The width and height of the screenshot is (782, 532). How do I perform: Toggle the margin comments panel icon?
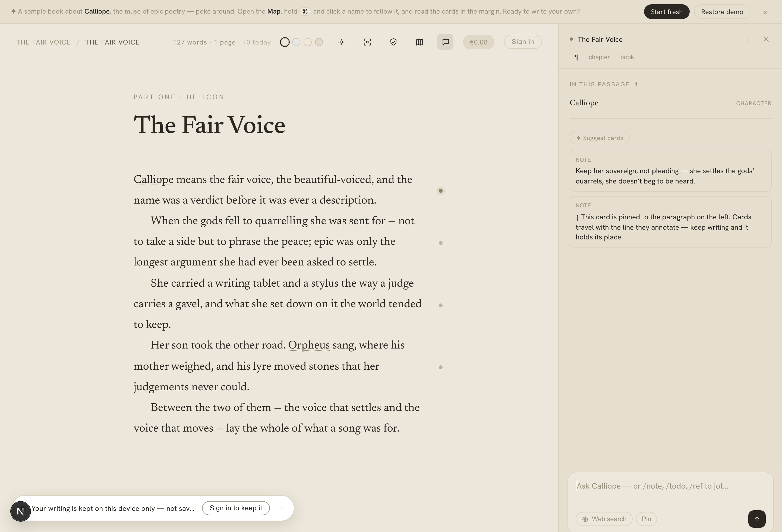coord(445,42)
